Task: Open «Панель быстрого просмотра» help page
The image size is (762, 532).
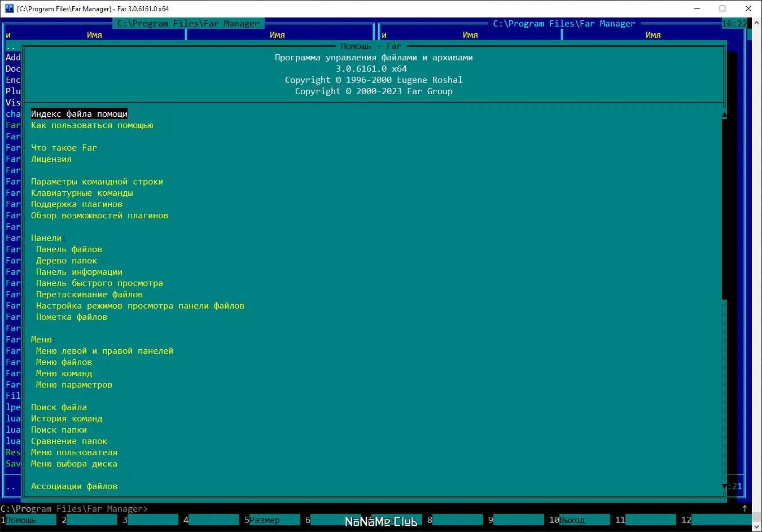Action: (x=99, y=283)
